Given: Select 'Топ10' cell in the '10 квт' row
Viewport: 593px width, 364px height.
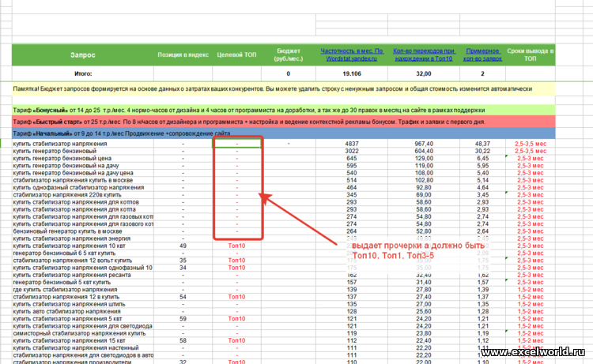Looking at the screenshot, I should [x=236, y=246].
